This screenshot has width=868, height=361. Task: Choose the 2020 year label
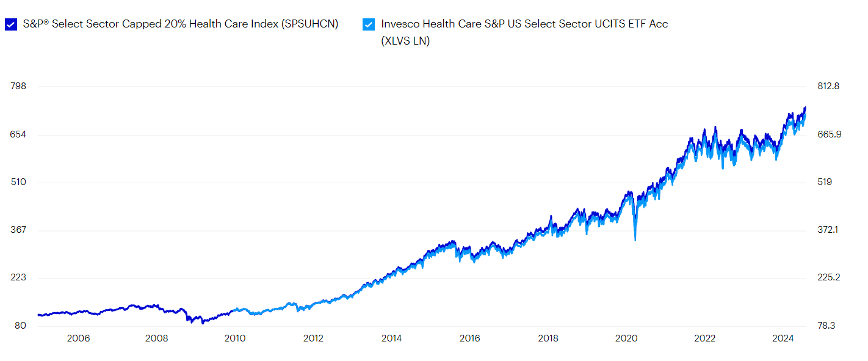tap(626, 338)
